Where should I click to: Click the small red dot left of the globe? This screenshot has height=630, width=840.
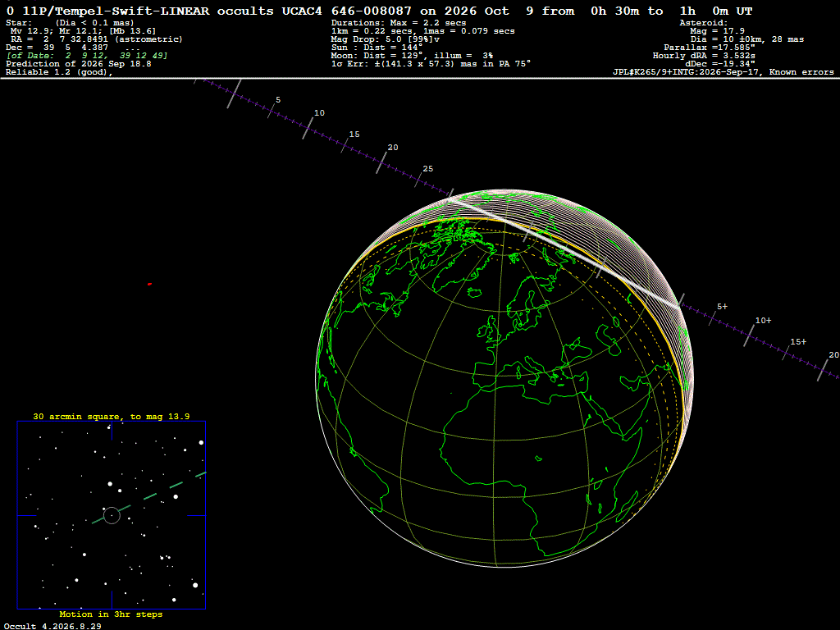(149, 284)
